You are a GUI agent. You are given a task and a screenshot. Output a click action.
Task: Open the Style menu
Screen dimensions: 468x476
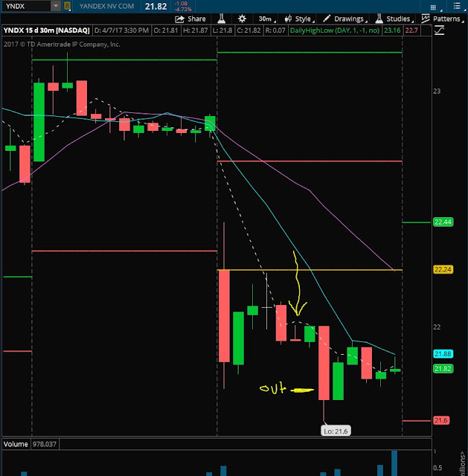(299, 19)
